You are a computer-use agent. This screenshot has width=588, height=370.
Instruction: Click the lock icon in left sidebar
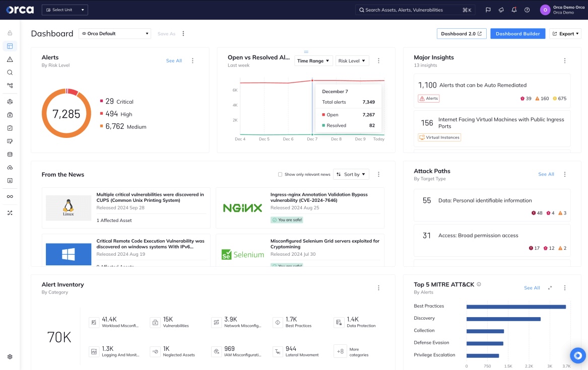10,33
